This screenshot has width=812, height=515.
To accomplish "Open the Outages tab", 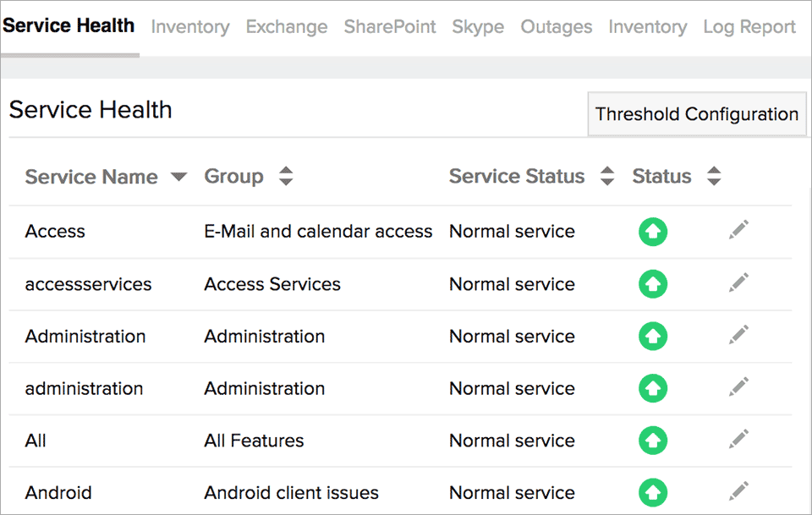I will pos(556,26).
